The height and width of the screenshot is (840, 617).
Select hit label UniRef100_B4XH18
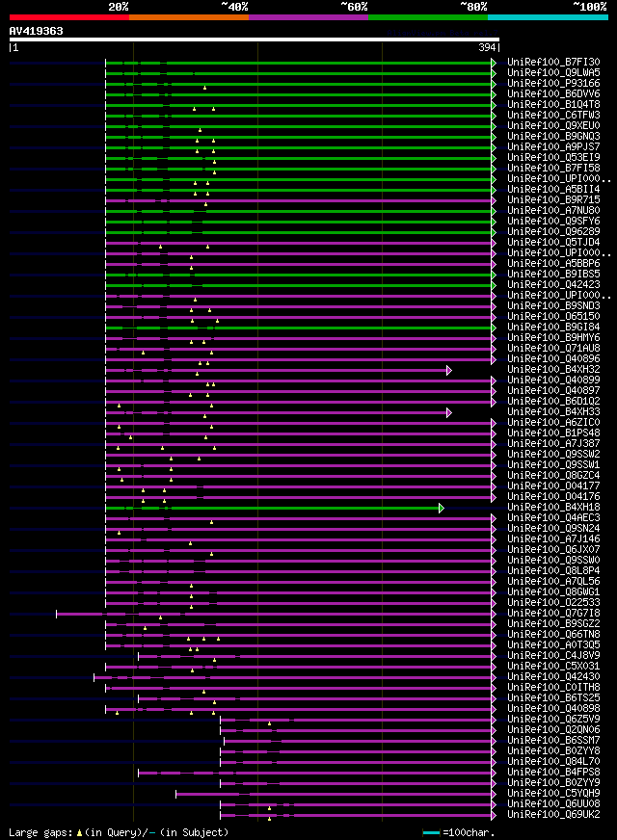(553, 508)
